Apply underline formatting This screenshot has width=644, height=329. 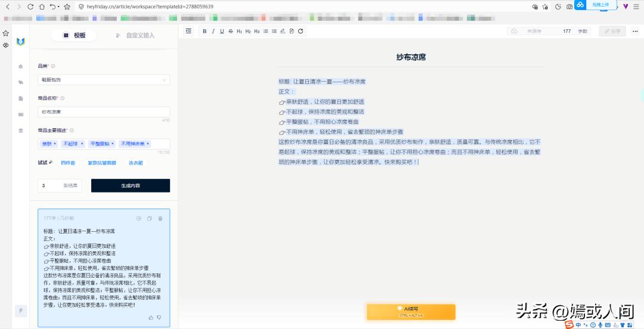[x=222, y=31]
